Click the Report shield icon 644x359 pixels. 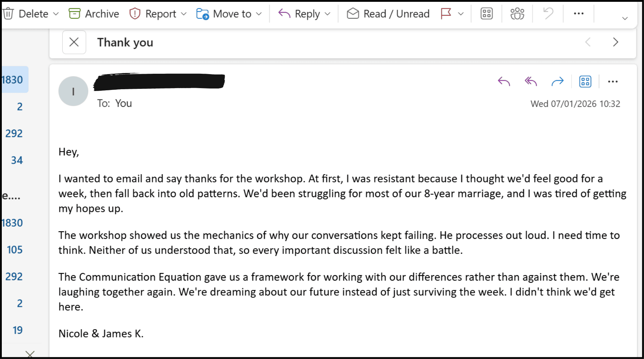click(x=135, y=14)
